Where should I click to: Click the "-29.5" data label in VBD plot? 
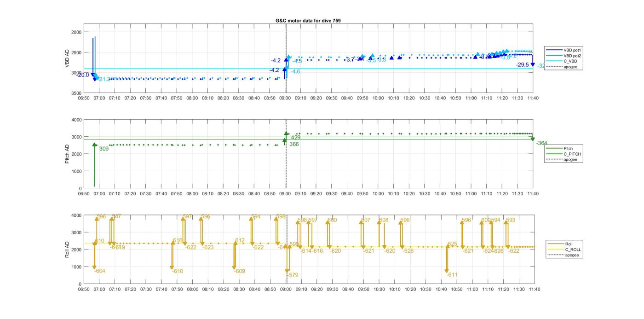click(x=523, y=65)
